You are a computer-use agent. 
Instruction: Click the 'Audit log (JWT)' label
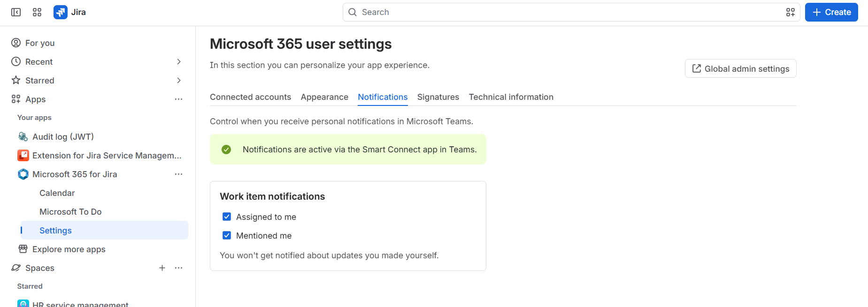tap(63, 136)
